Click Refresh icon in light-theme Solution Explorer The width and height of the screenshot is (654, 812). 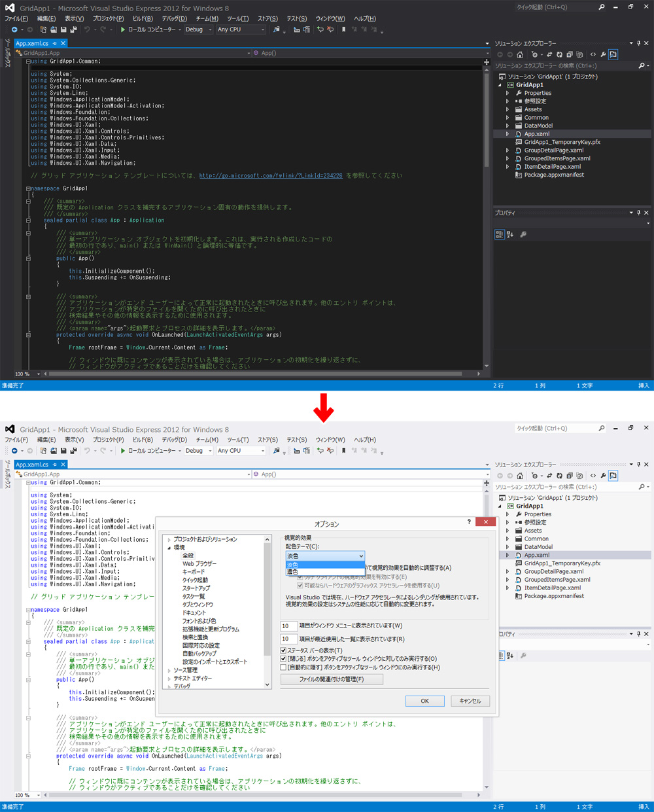pos(559,476)
